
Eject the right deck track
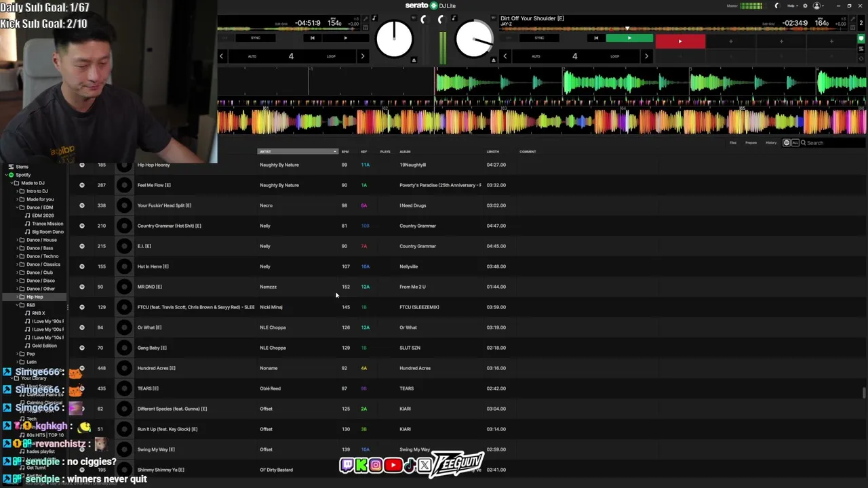tap(493, 60)
